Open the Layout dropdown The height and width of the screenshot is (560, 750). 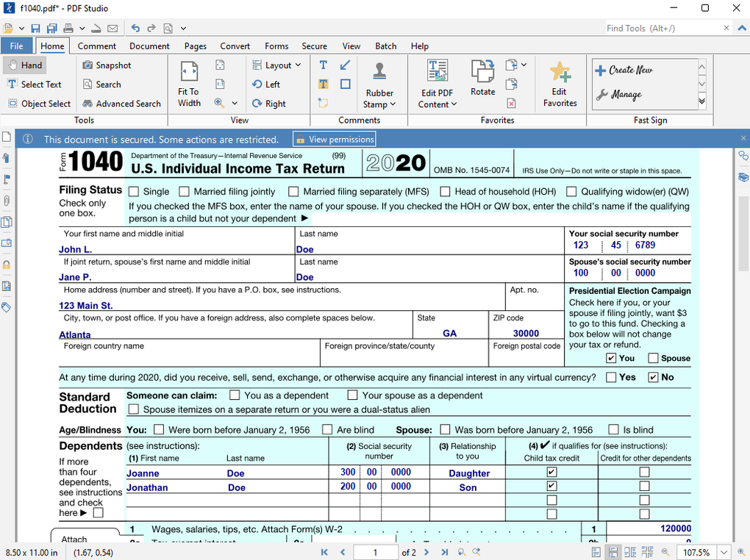click(277, 65)
